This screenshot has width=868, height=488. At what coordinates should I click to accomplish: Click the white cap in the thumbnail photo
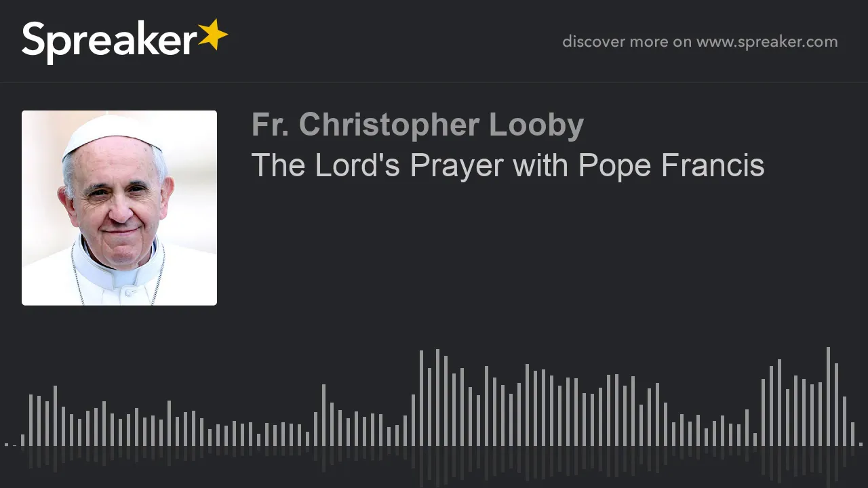[112, 133]
